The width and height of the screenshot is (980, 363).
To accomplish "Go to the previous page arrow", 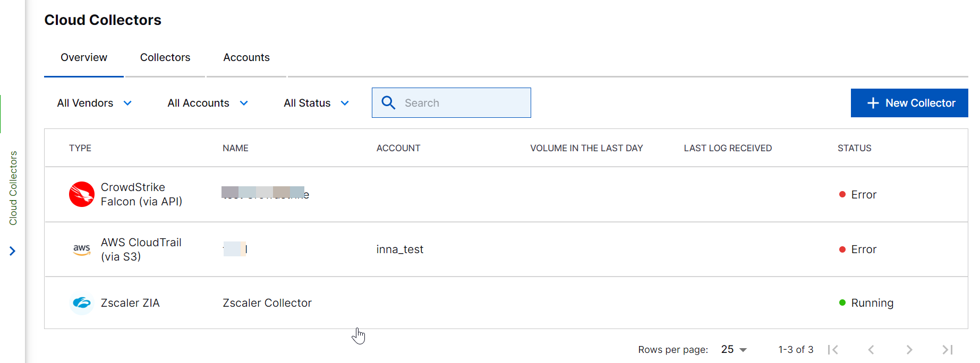I will pos(871,350).
